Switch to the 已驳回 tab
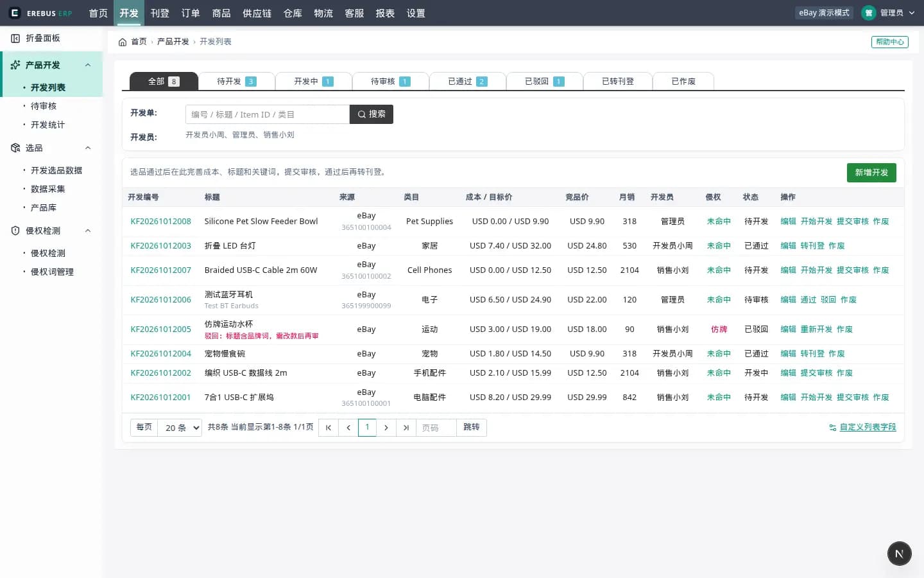This screenshot has width=924, height=578. click(545, 82)
